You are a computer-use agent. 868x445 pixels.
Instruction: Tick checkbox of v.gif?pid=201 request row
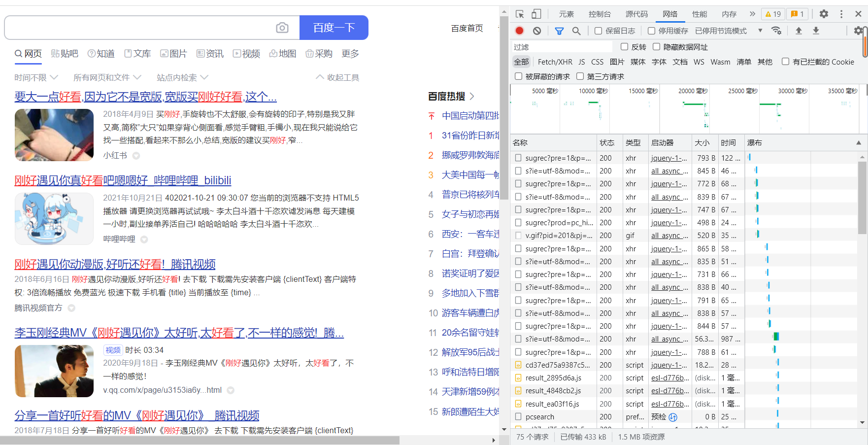point(518,236)
